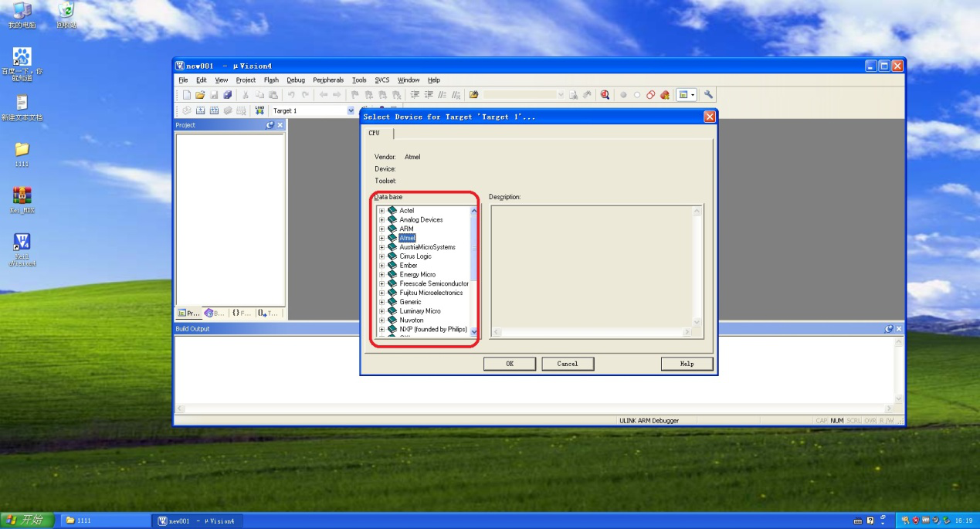Image resolution: width=980 pixels, height=529 pixels.
Task: Click the Paste toolbar icon
Action: point(273,95)
